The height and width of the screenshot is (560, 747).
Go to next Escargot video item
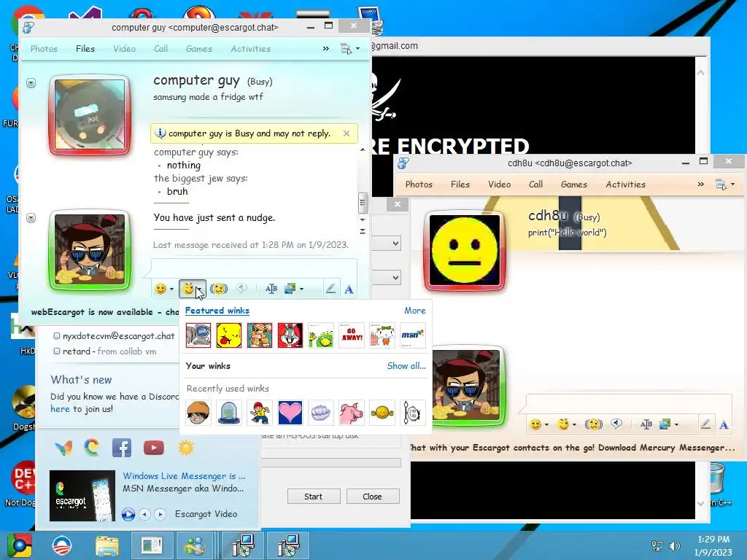(x=160, y=514)
